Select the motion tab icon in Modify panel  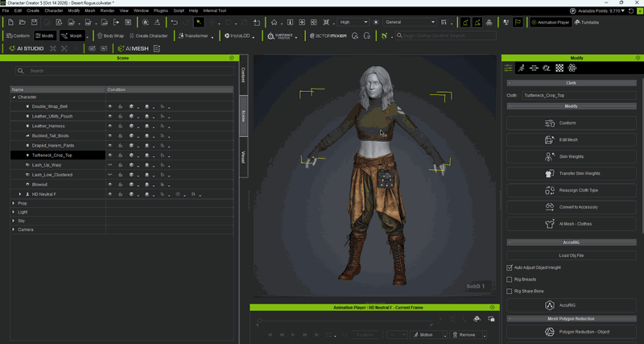521,68
